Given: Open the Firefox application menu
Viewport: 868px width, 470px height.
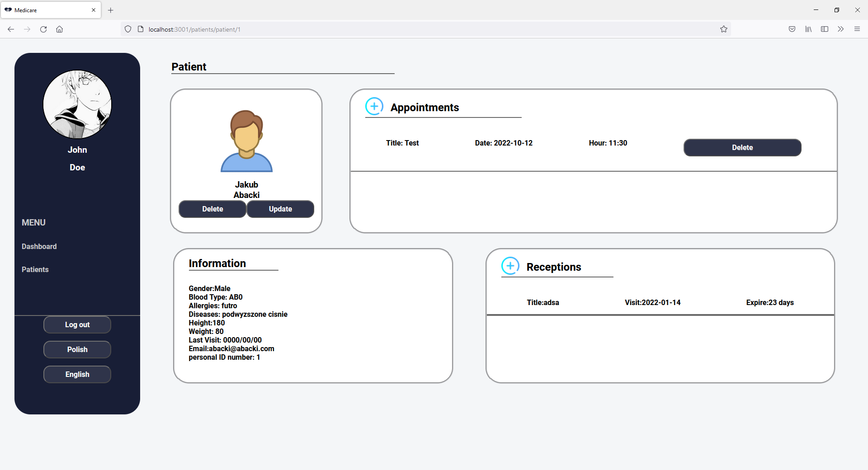Looking at the screenshot, I should pyautogui.click(x=857, y=29).
